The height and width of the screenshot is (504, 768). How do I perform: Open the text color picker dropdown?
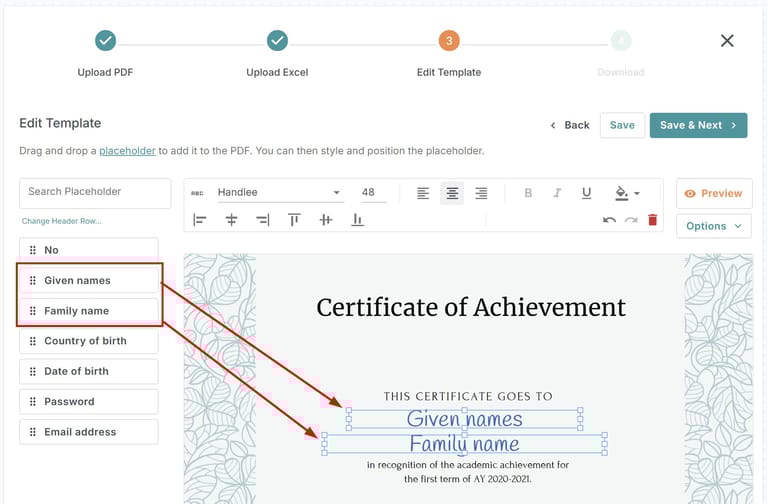[x=627, y=193]
